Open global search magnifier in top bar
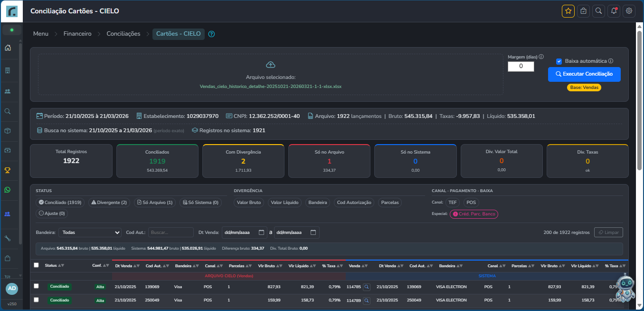Viewport: 644px width, 311px height. point(598,11)
